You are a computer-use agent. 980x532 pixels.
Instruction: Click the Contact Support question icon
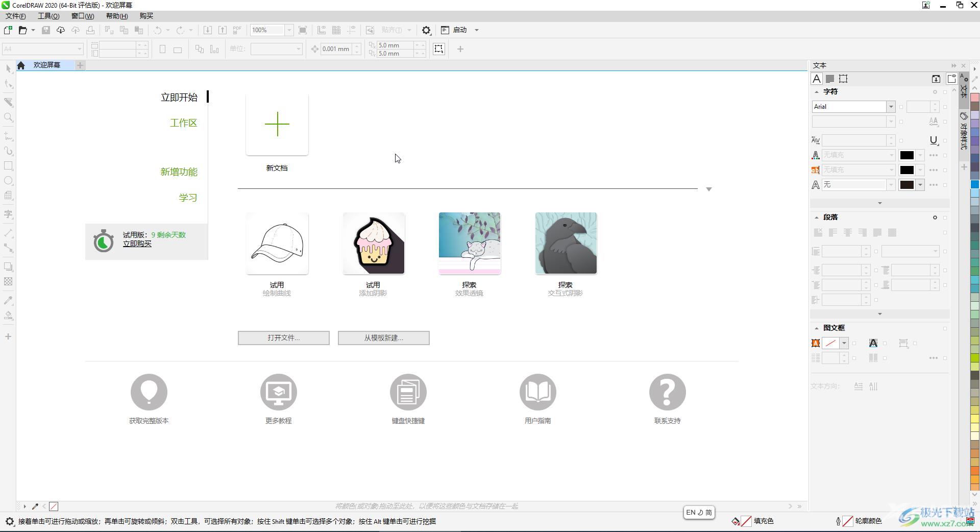pos(668,392)
